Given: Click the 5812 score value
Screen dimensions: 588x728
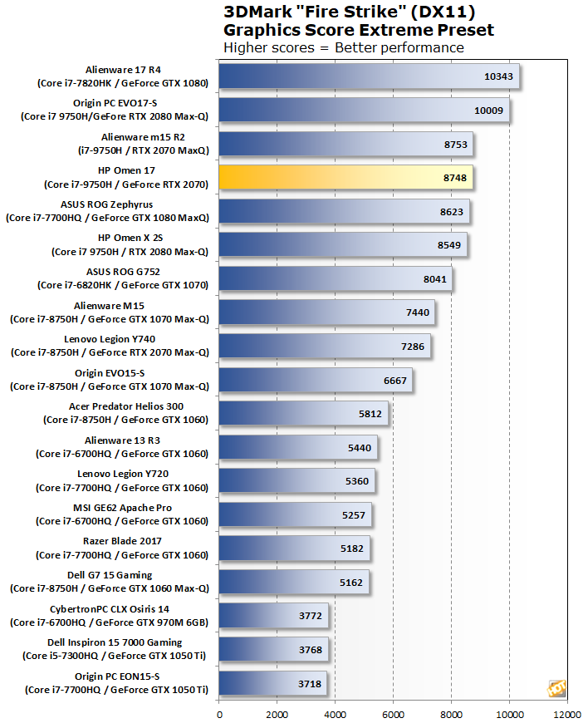Looking at the screenshot, I should pyautogui.click(x=370, y=414).
